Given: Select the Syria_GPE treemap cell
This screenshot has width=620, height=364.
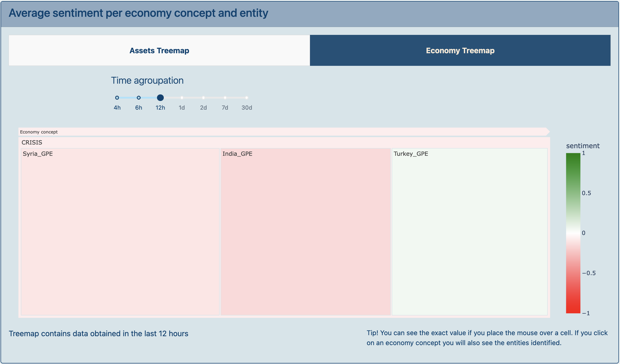Looking at the screenshot, I should pyautogui.click(x=120, y=232).
